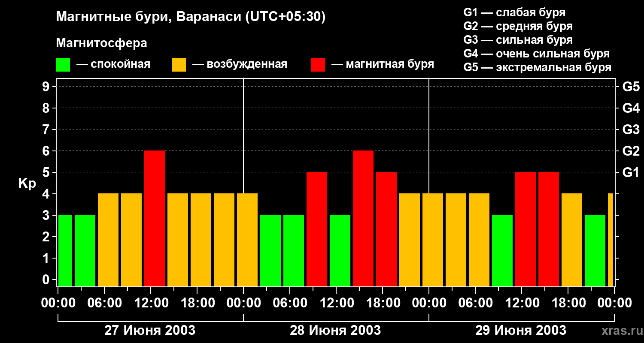Click the '12:00' time label under 27 June
Screen dimensions: 644x343
pyautogui.click(x=151, y=303)
